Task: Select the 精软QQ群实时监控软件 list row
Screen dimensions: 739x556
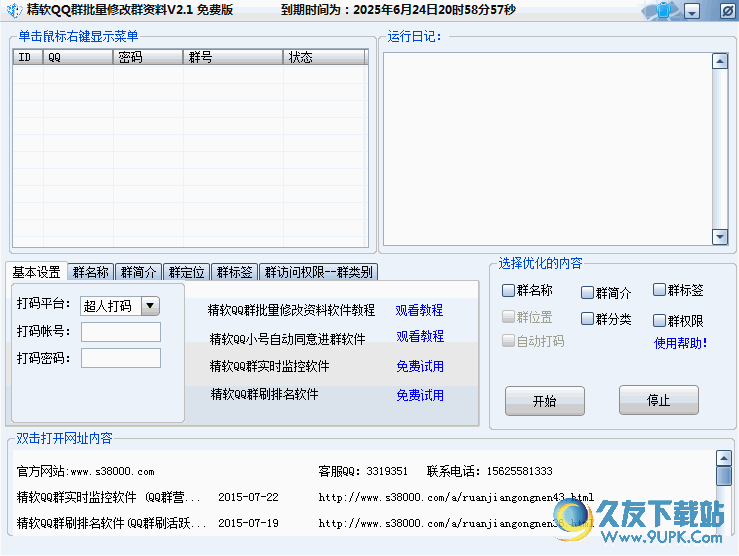Action: coord(108,497)
